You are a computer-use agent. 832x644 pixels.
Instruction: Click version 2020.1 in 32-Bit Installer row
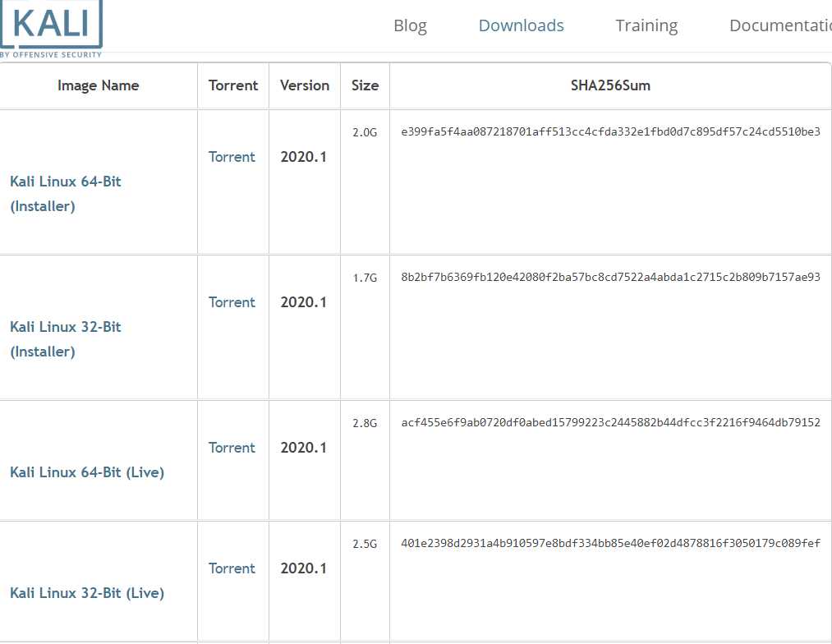click(304, 302)
